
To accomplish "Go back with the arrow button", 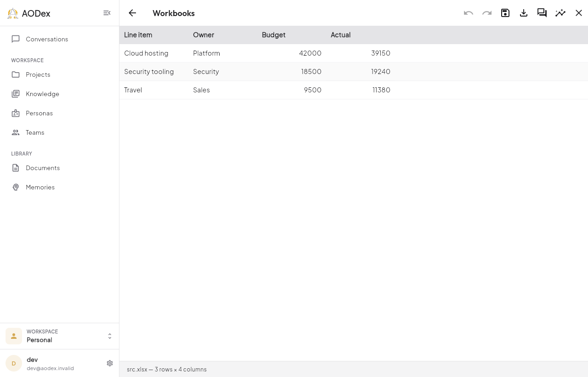I will click(x=132, y=13).
